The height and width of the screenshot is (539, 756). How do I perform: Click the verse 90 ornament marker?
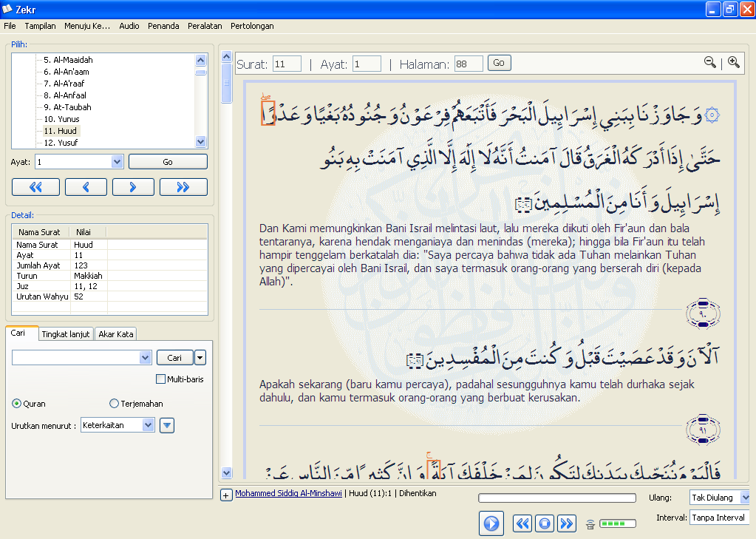tap(703, 313)
